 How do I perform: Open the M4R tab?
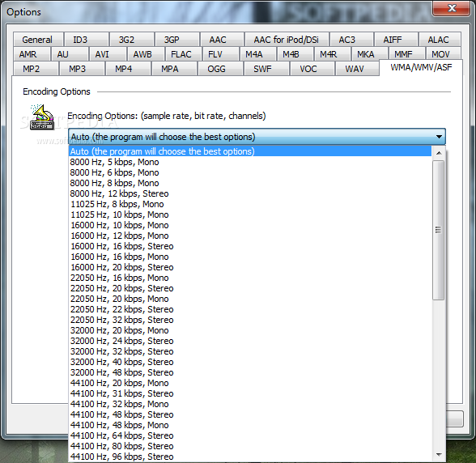(x=333, y=54)
